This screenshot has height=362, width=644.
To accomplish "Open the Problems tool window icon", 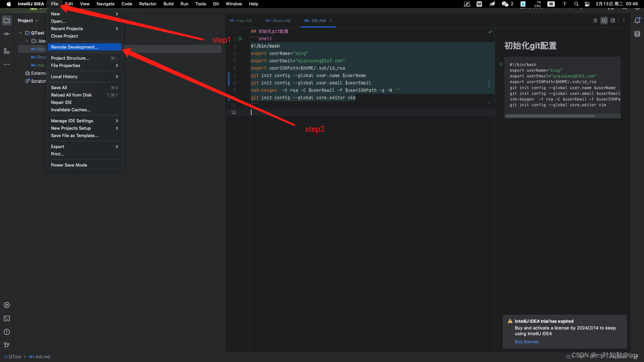I will coord(7,332).
